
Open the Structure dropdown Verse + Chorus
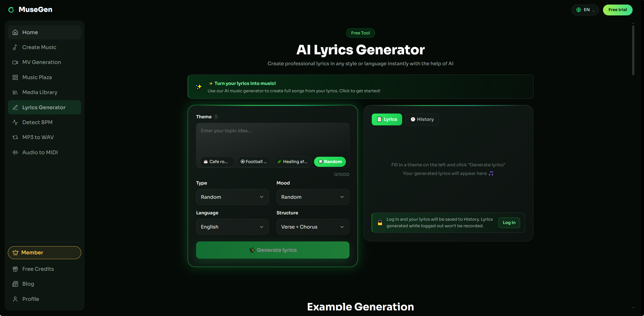point(313,227)
